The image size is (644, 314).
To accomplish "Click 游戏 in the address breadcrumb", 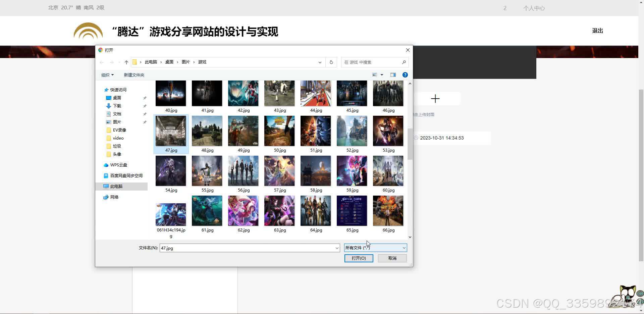I will point(202,62).
